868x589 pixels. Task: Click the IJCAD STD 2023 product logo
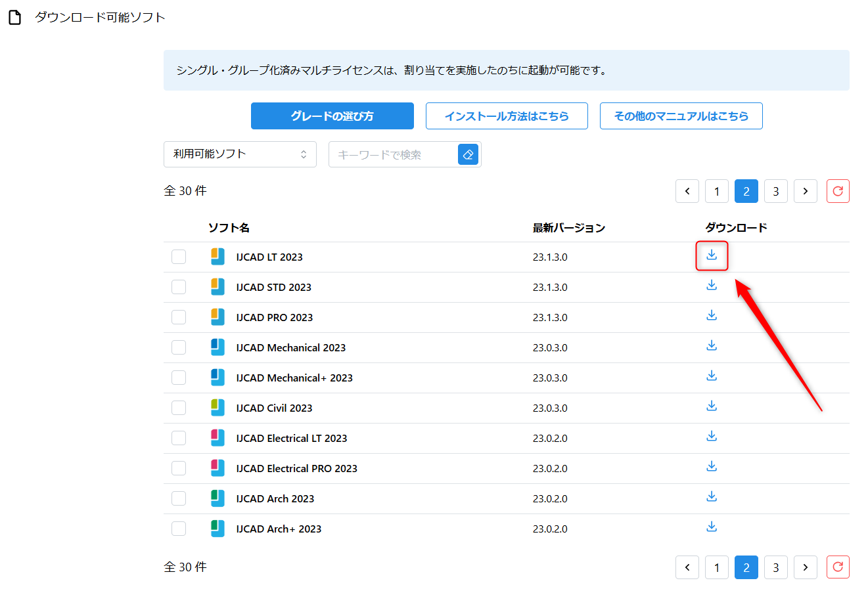click(217, 287)
